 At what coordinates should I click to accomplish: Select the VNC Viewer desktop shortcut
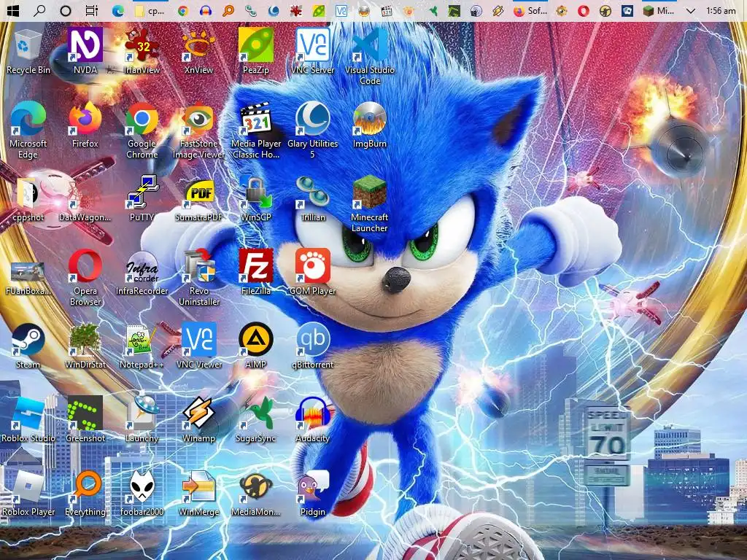(x=198, y=346)
